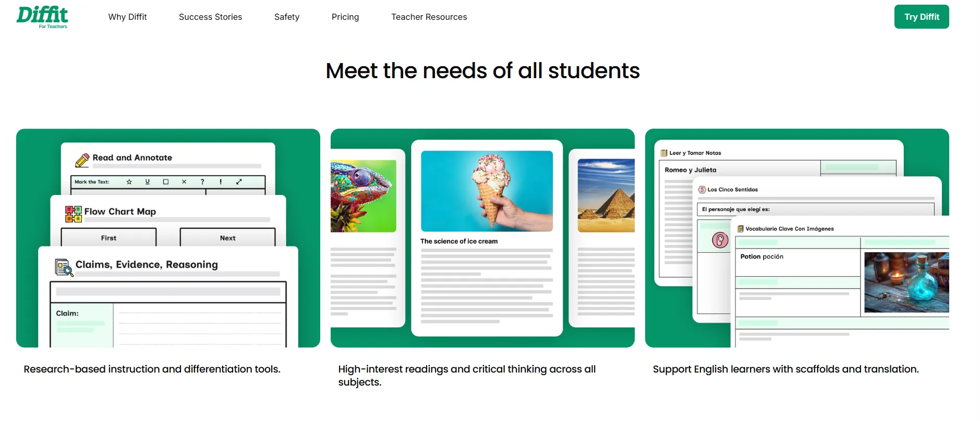980x421 pixels.
Task: Click the 'Research-based instruction and differentiation tools.' caption
Action: click(x=152, y=369)
